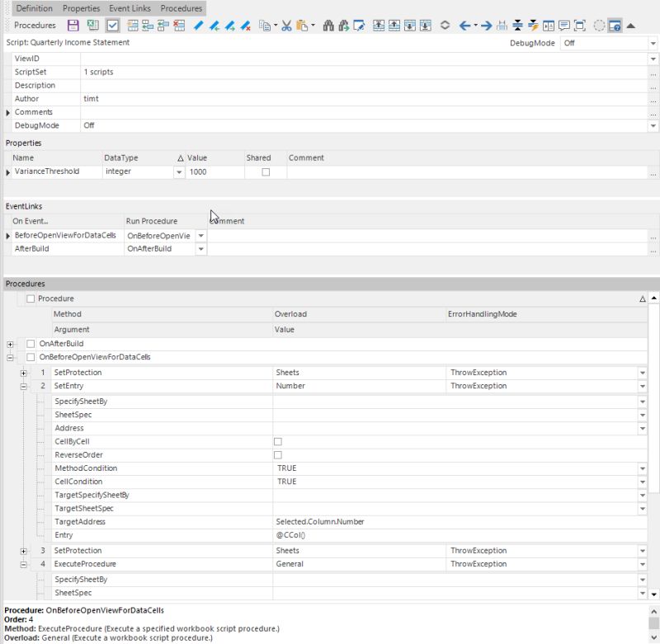The image size is (660, 644).
Task: Collapse step 4 ExecuteProcedure node
Action: click(x=24, y=565)
